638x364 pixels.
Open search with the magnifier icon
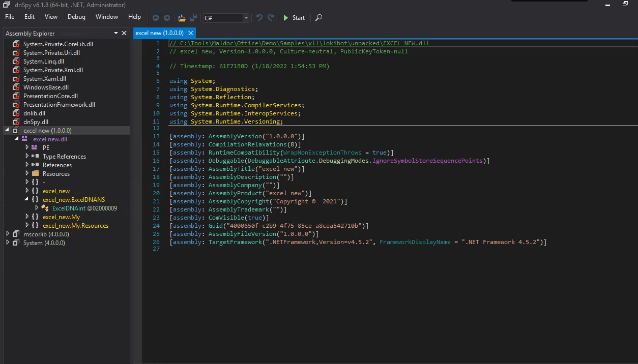(x=318, y=18)
